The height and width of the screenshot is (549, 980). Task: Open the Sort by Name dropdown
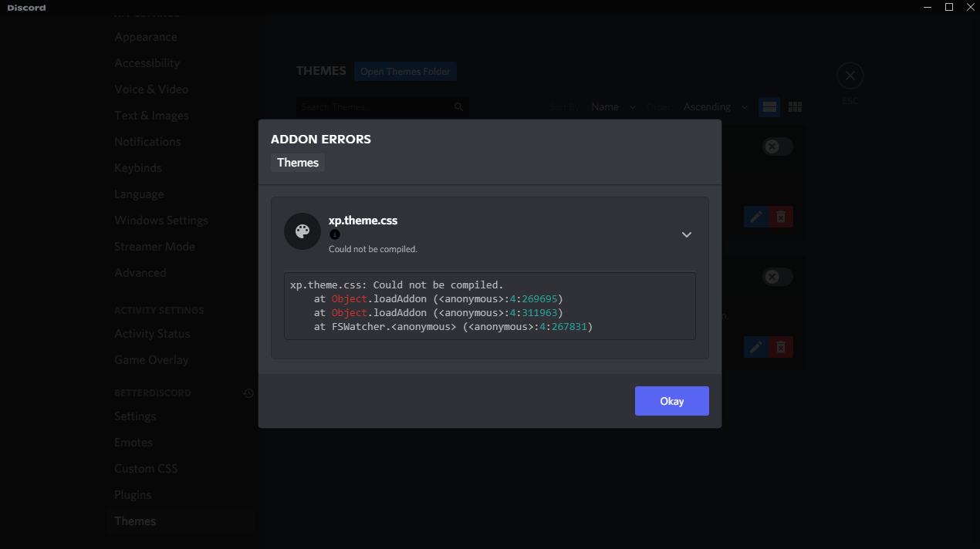point(613,107)
